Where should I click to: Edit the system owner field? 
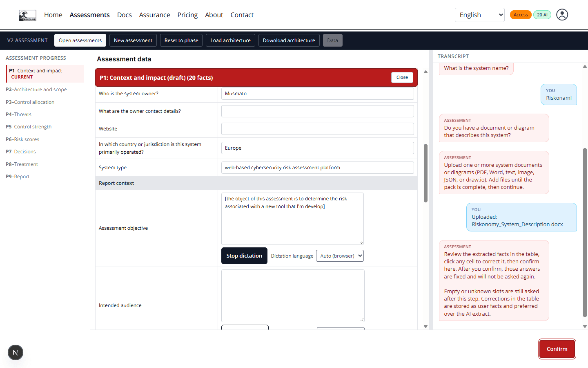tap(318, 94)
